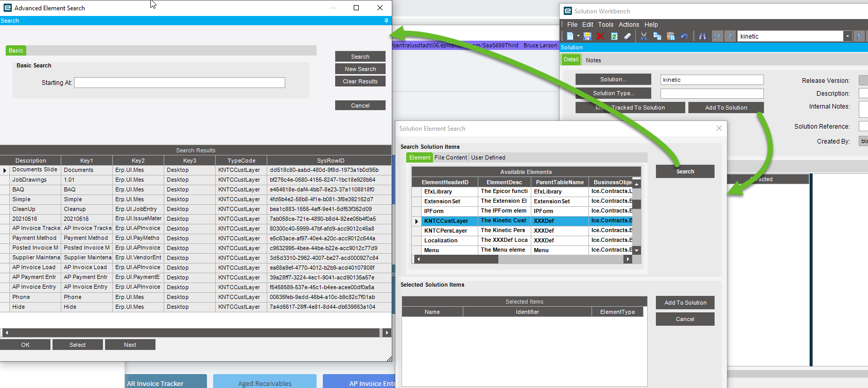
Task: Click left arrow of Search Results horizontal scrollbar
Action: click(x=6, y=332)
